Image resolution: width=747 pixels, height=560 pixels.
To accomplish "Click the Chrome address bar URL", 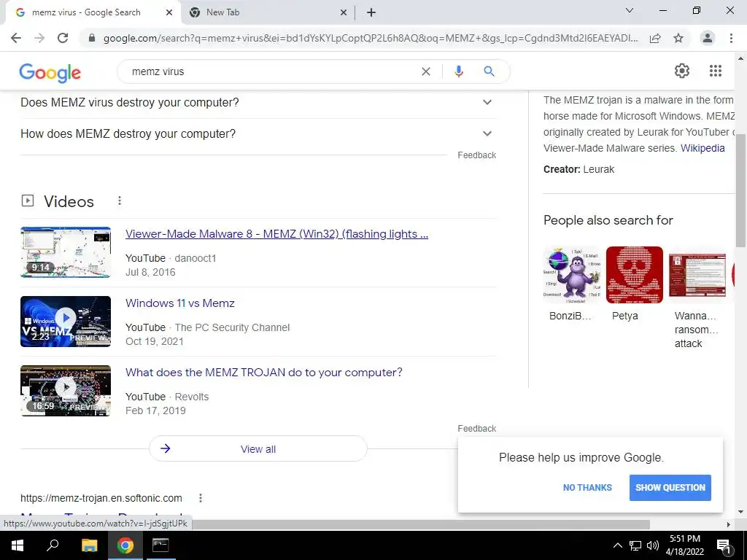I will [370, 38].
